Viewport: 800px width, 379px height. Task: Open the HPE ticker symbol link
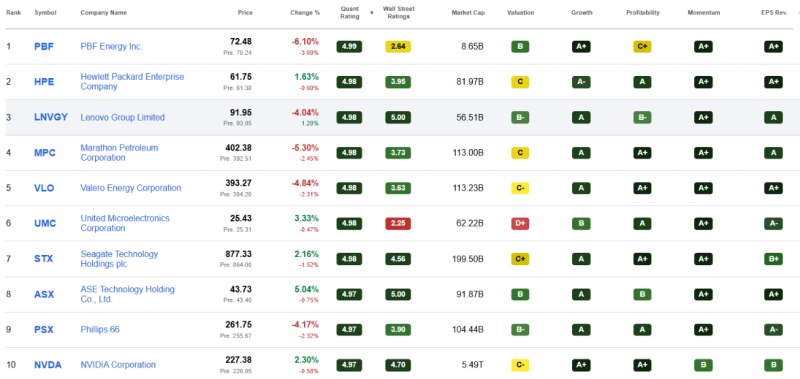click(x=44, y=82)
